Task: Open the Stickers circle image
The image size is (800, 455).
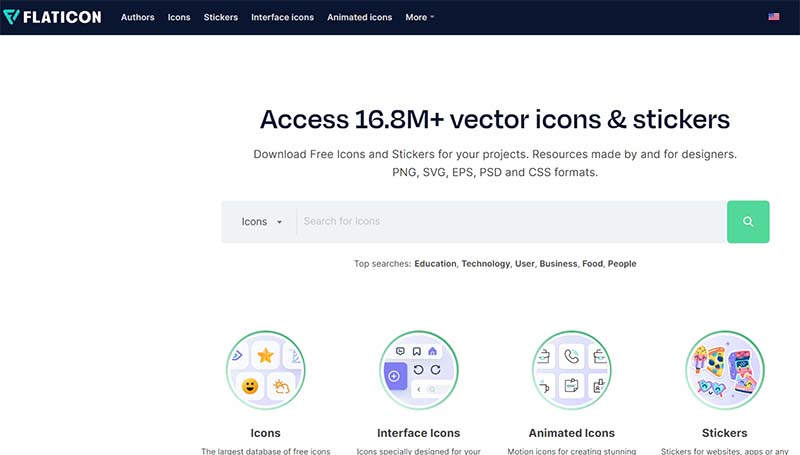Action: click(724, 370)
